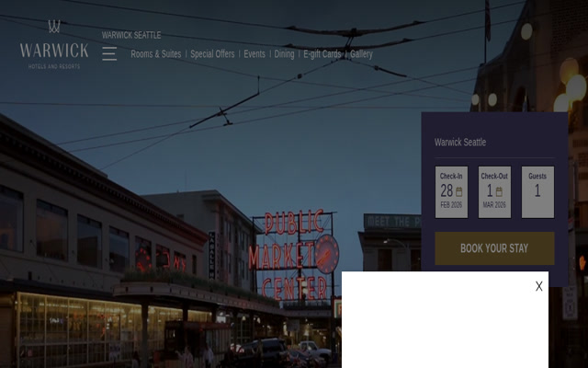The width and height of the screenshot is (588, 368).
Task: Open the hamburger menu icon
Action: point(109,53)
